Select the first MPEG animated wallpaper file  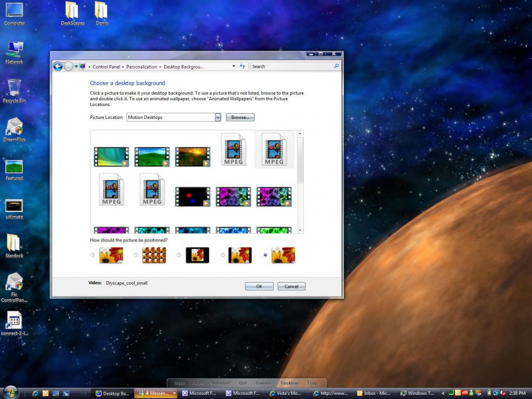tap(233, 150)
